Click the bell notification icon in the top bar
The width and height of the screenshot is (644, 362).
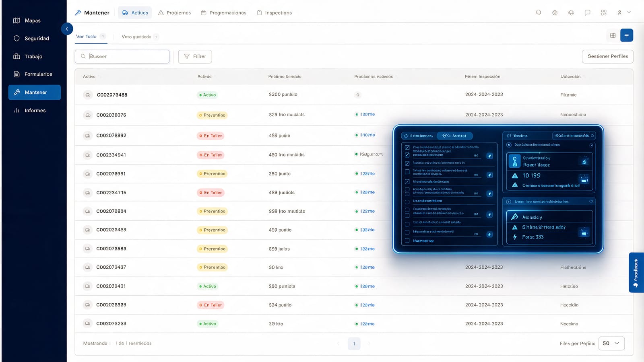[539, 12]
